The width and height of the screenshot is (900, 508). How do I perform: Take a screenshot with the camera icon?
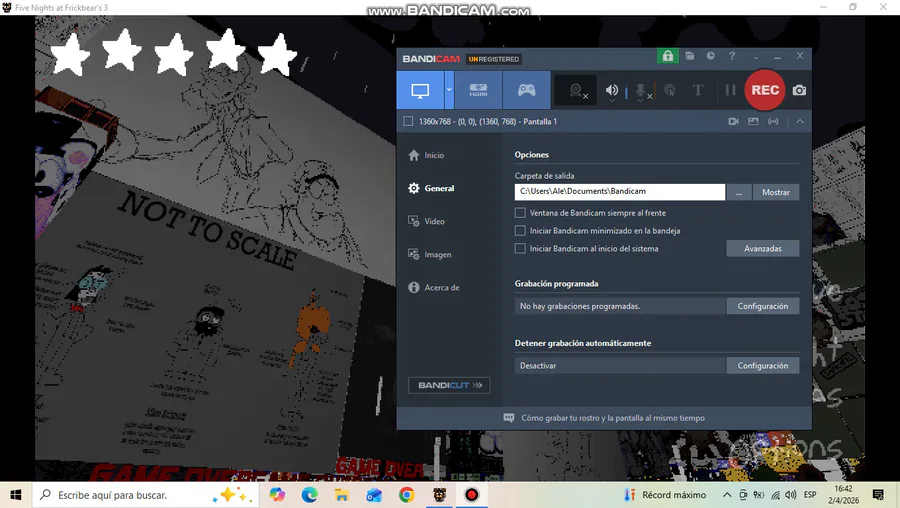[x=799, y=90]
